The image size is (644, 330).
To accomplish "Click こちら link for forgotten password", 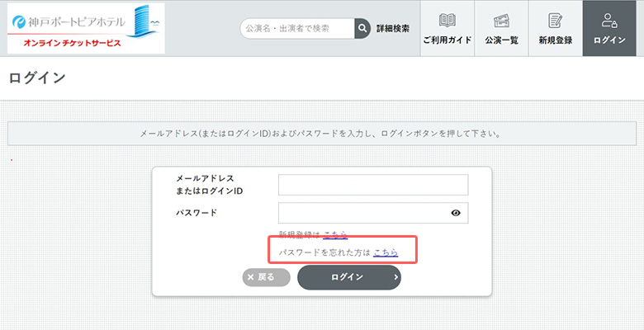I will pyautogui.click(x=386, y=252).
